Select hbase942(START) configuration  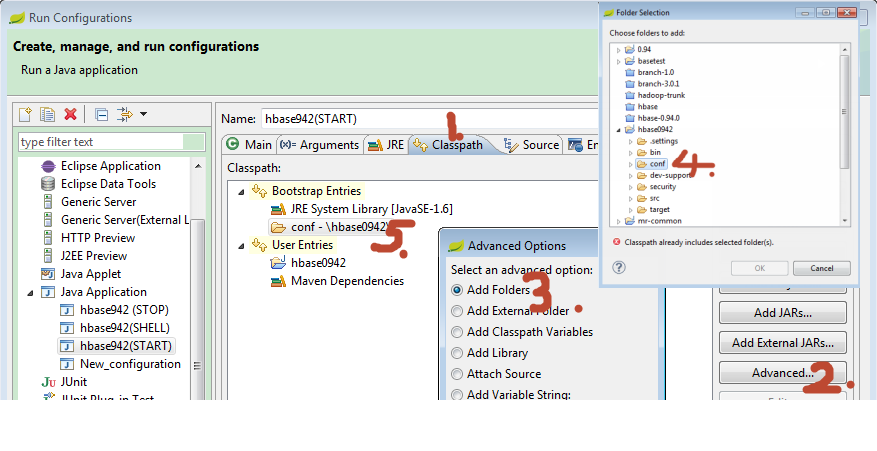coord(126,346)
